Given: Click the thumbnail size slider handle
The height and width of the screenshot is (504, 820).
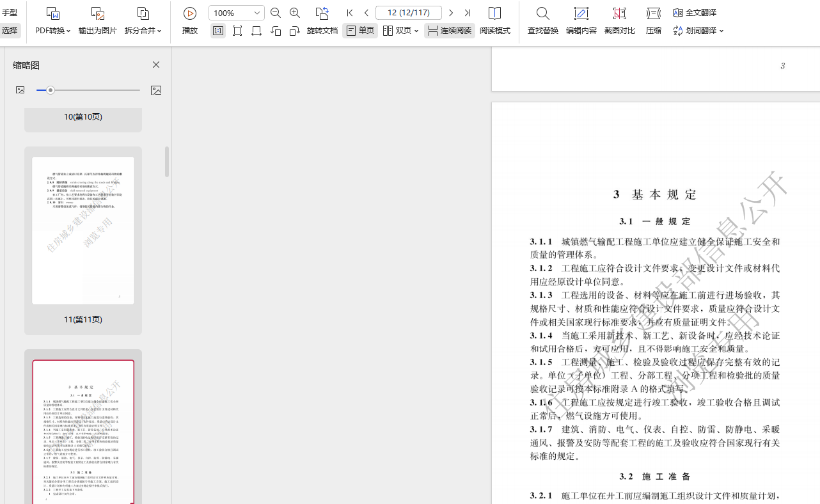Looking at the screenshot, I should 51,90.
